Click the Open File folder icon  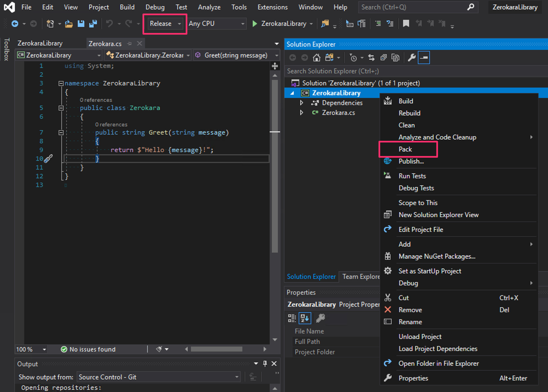pyautogui.click(x=69, y=24)
